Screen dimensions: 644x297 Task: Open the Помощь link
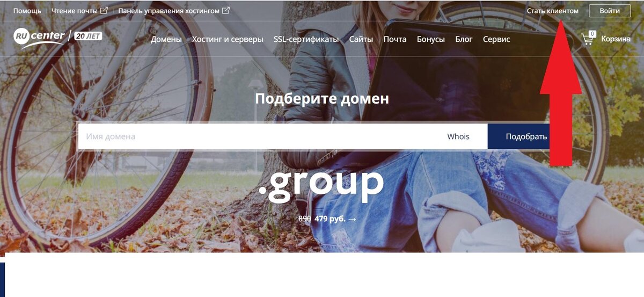[x=27, y=11]
